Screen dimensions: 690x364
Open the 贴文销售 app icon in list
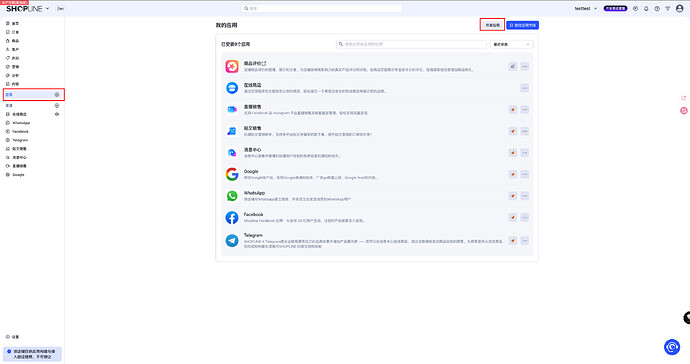[232, 131]
